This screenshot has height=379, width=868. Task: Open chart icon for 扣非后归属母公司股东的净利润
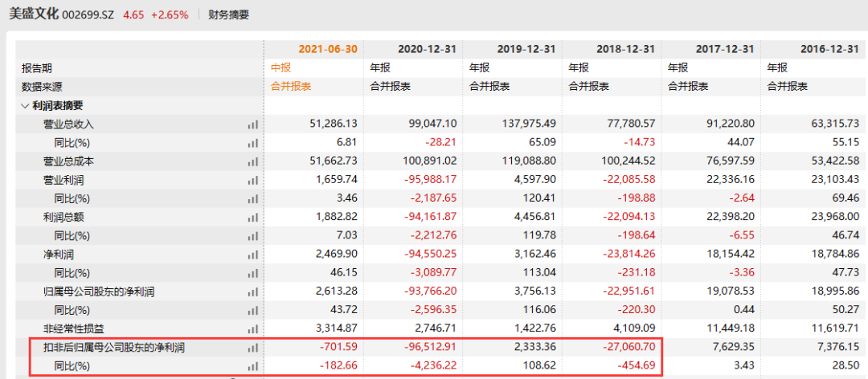[x=253, y=348]
